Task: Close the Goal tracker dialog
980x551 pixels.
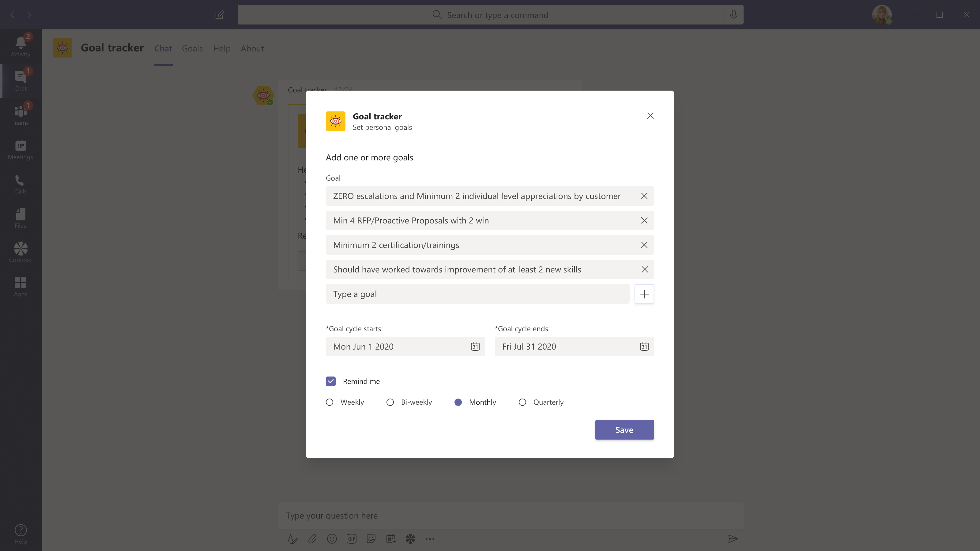Action: coord(650,116)
